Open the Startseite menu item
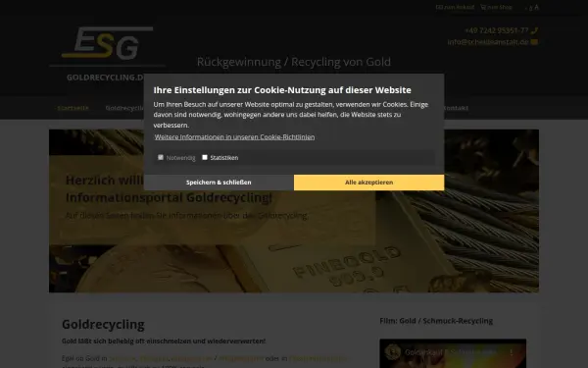This screenshot has height=368, width=588. (73, 108)
